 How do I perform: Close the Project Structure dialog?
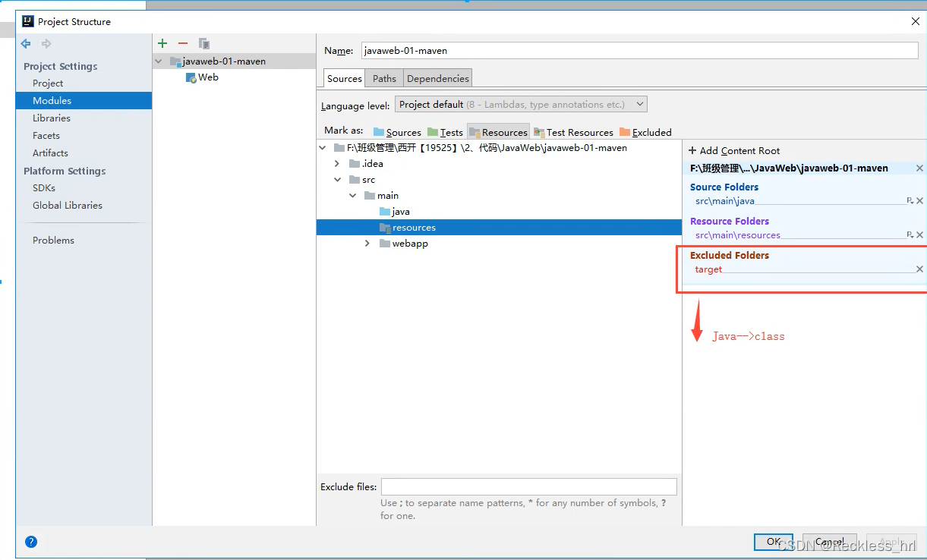(x=916, y=22)
